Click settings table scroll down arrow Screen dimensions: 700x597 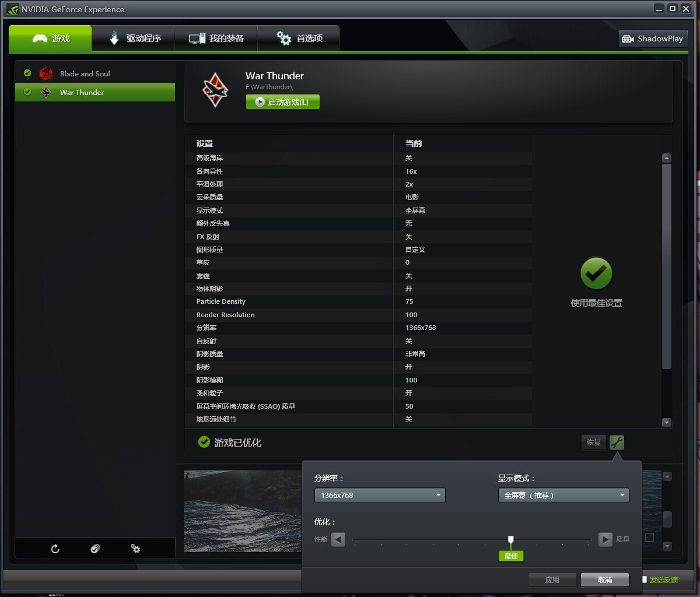(x=667, y=423)
